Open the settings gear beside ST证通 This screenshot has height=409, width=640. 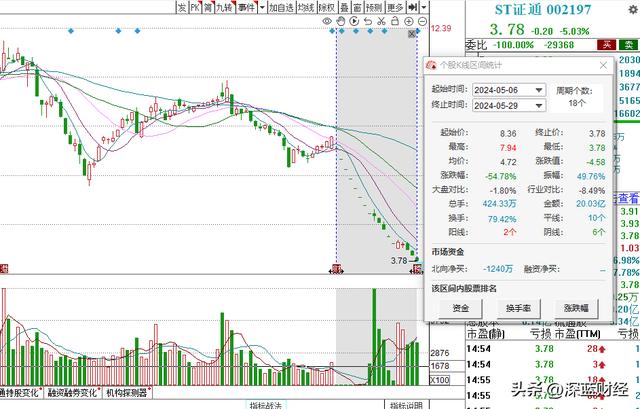tap(633, 10)
